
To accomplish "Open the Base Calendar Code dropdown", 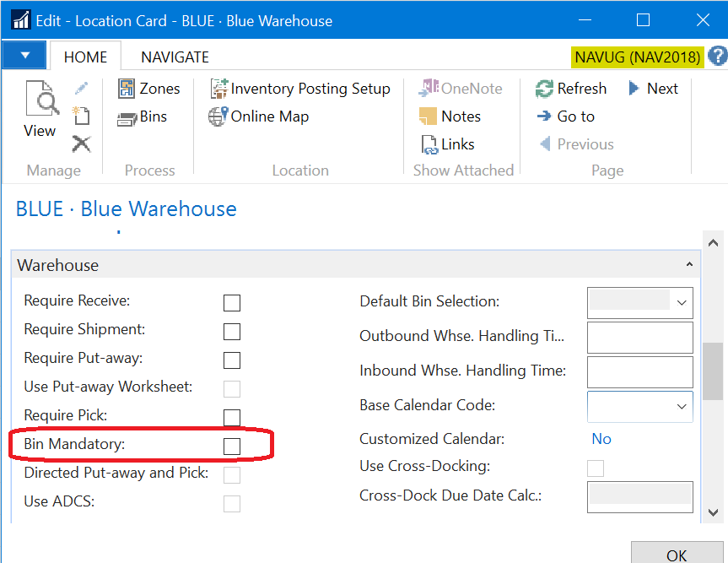I will point(682,406).
